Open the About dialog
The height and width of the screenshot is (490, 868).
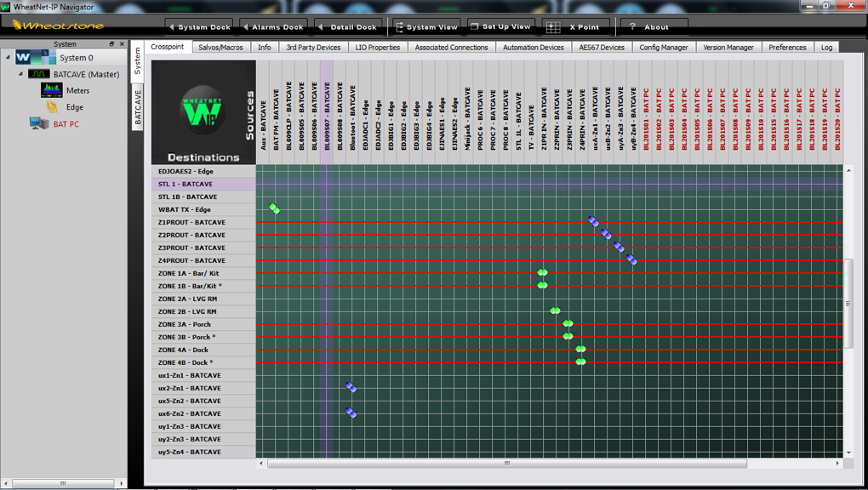coord(654,26)
